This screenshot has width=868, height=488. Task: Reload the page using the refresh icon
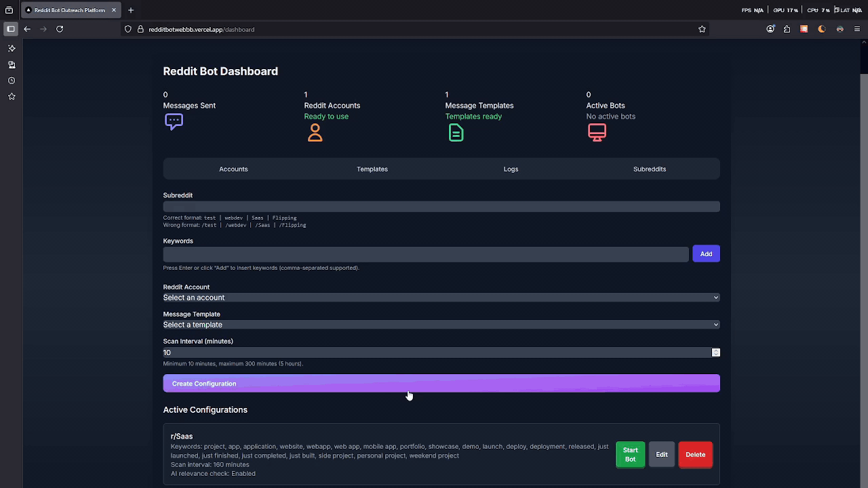(x=60, y=29)
